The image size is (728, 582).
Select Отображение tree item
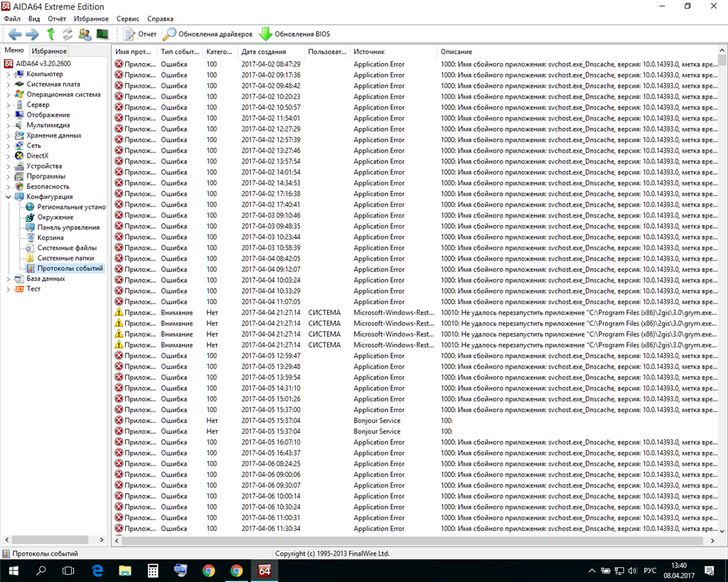(48, 114)
